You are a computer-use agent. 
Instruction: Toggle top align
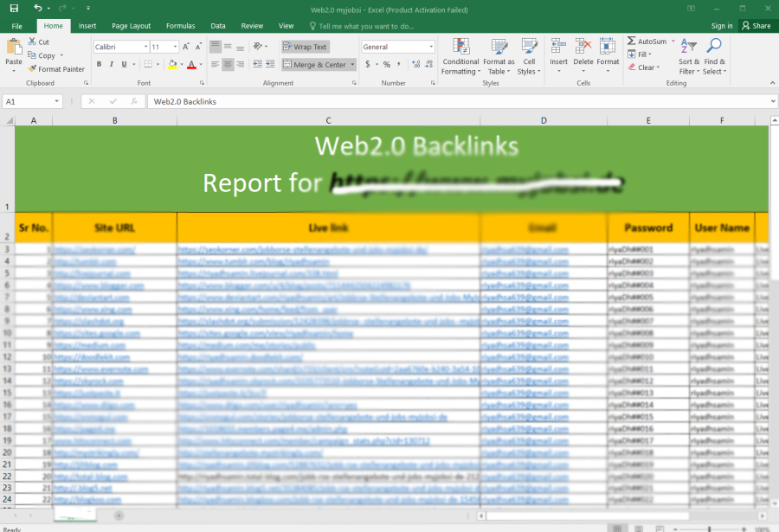pyautogui.click(x=216, y=47)
